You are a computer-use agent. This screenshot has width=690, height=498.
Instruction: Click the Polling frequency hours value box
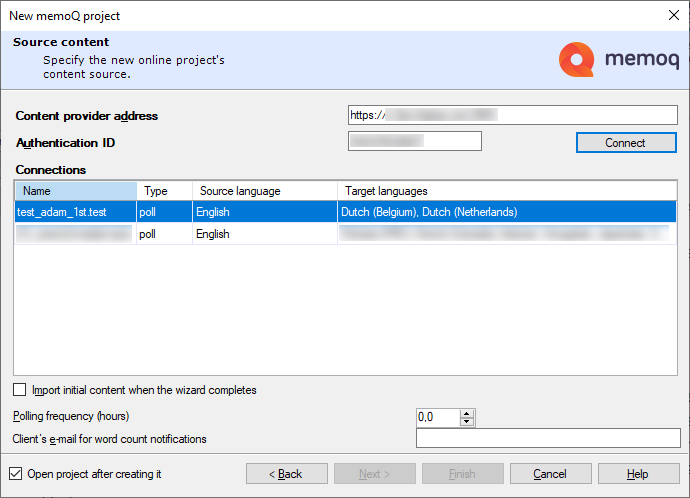(x=437, y=417)
